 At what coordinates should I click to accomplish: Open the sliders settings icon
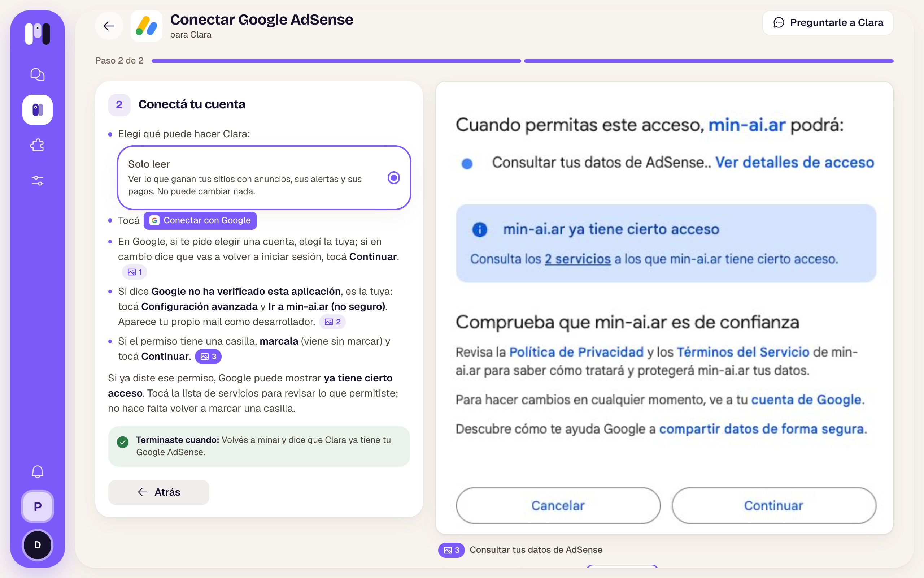(x=38, y=180)
